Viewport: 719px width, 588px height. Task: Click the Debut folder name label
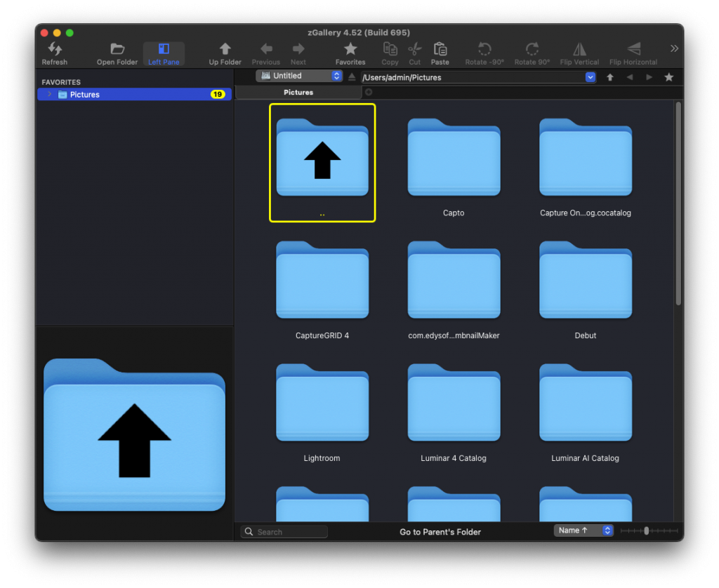(x=586, y=336)
